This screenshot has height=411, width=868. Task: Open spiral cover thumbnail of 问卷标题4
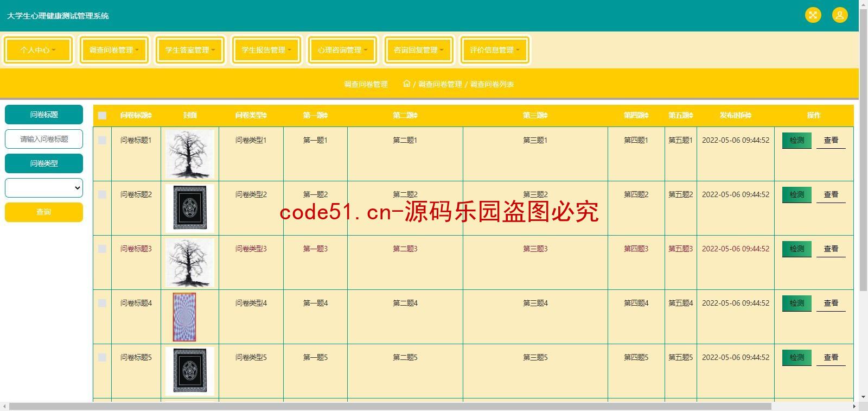point(184,317)
